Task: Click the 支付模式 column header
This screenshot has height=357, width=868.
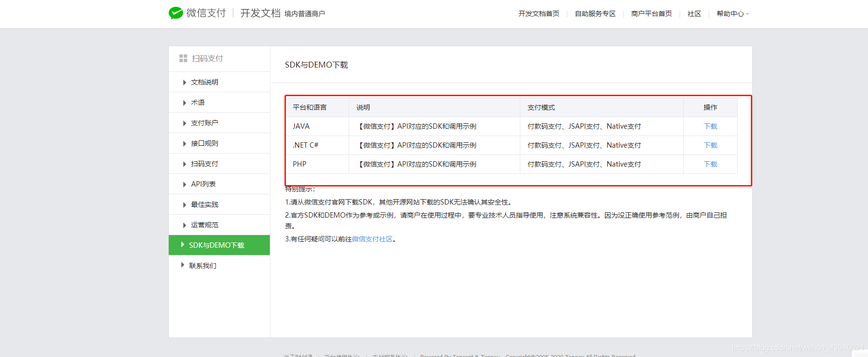Action: click(602, 107)
